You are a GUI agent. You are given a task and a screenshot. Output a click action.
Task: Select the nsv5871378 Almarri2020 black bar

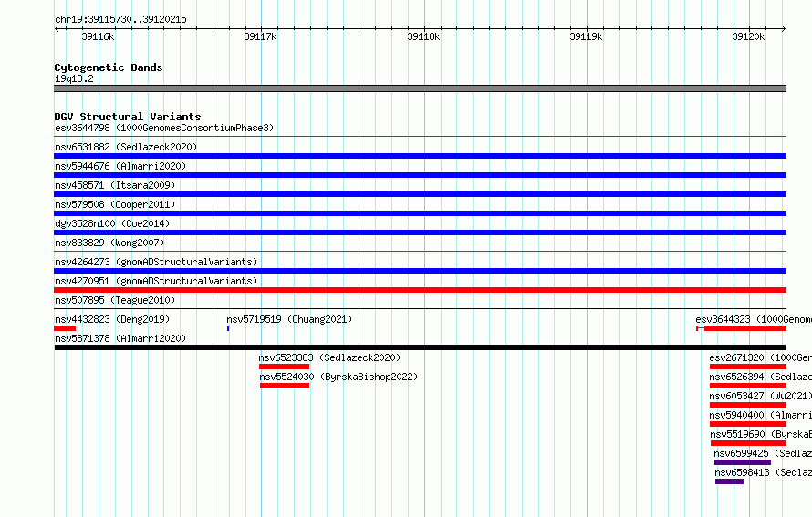pyautogui.click(x=420, y=347)
